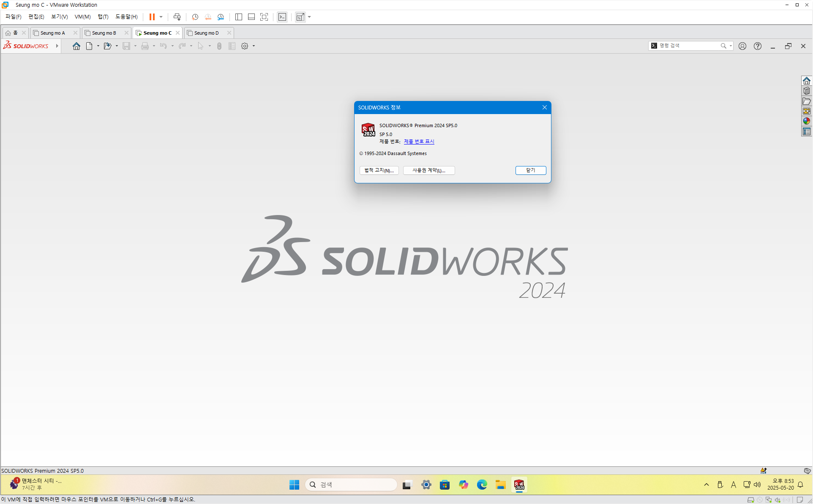This screenshot has height=504, width=813.
Task: Create a new document via toolbar icon
Action: pos(89,46)
